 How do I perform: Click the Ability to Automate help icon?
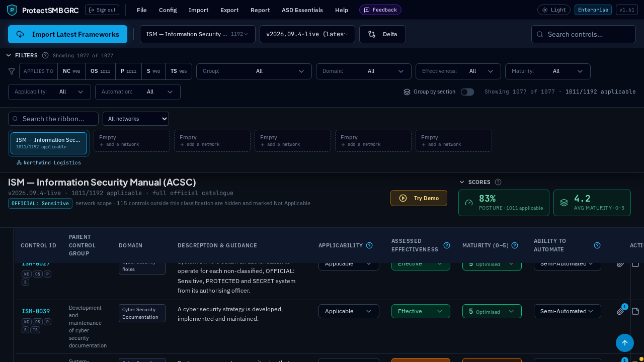click(597, 245)
